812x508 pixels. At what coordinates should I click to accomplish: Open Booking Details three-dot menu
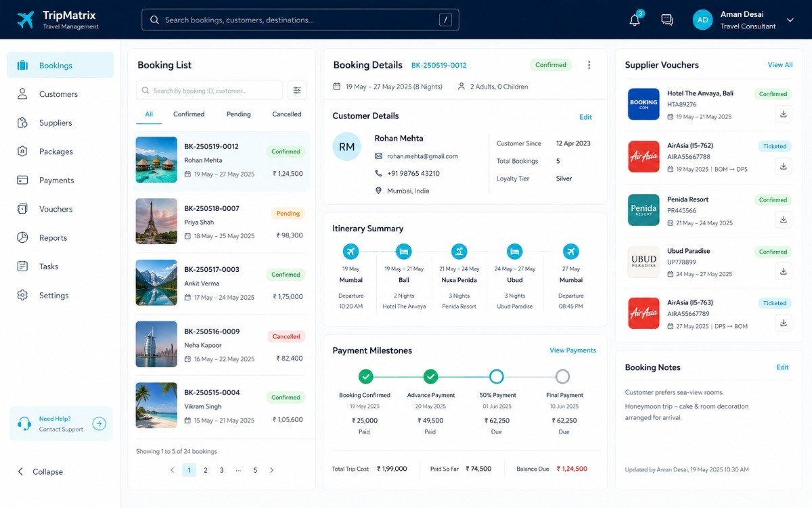[x=589, y=65]
